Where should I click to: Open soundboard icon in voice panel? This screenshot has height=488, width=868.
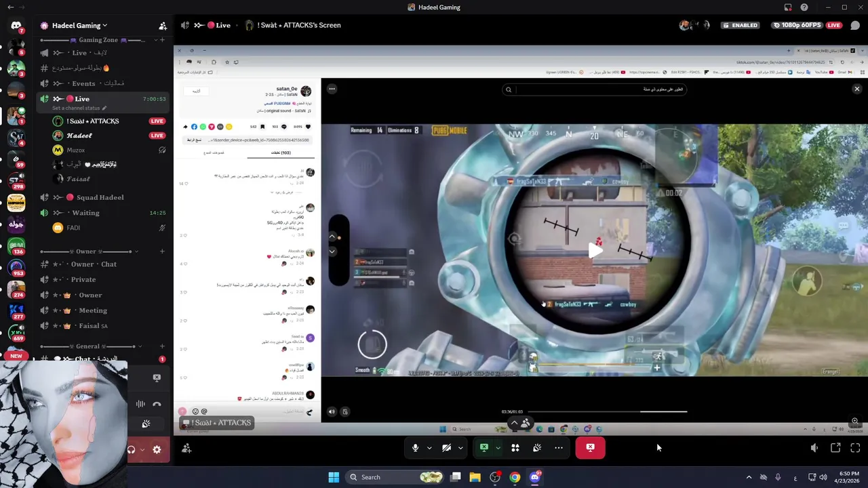pos(146,424)
